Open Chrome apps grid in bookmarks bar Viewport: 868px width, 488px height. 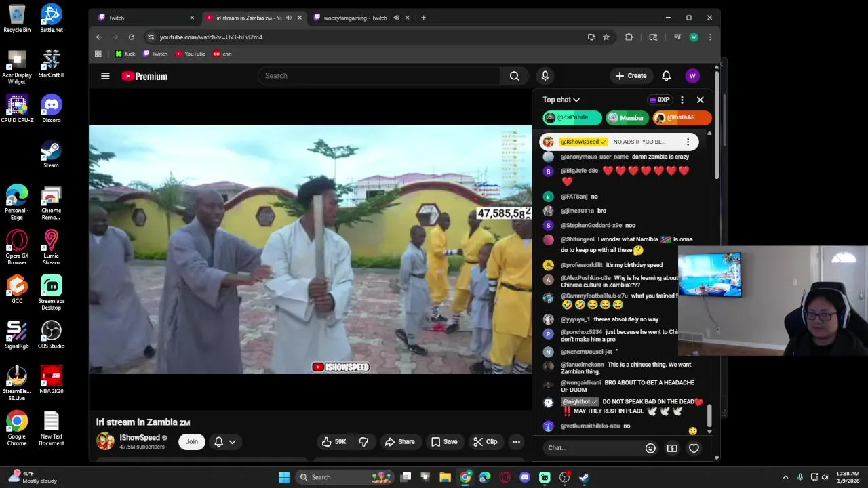[x=98, y=54]
